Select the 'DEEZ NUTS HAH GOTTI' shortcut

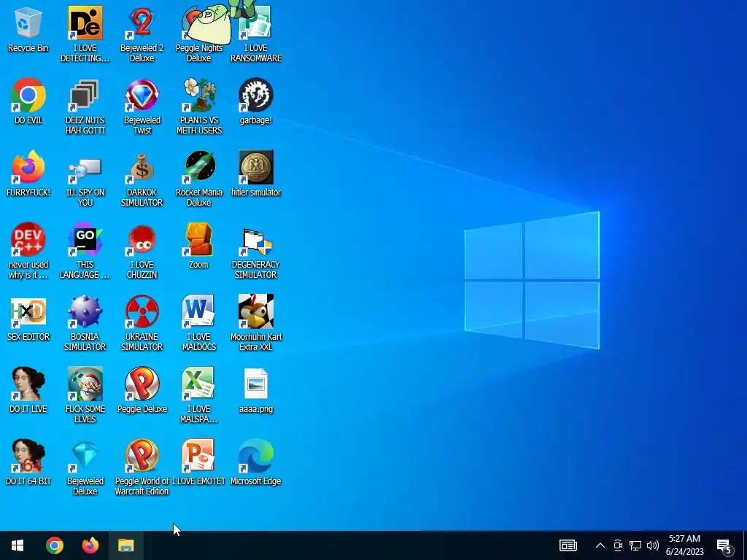tap(85, 106)
